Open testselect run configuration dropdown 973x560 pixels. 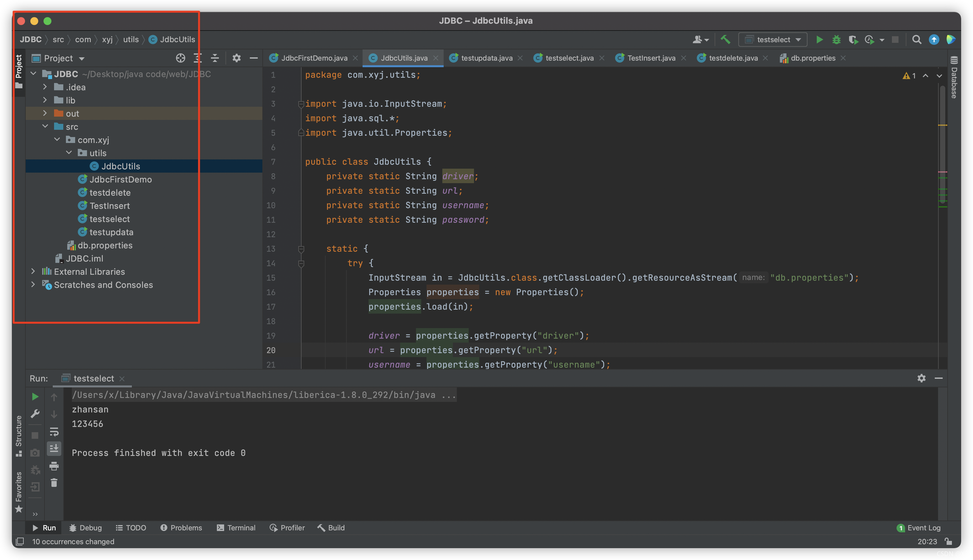tap(773, 40)
